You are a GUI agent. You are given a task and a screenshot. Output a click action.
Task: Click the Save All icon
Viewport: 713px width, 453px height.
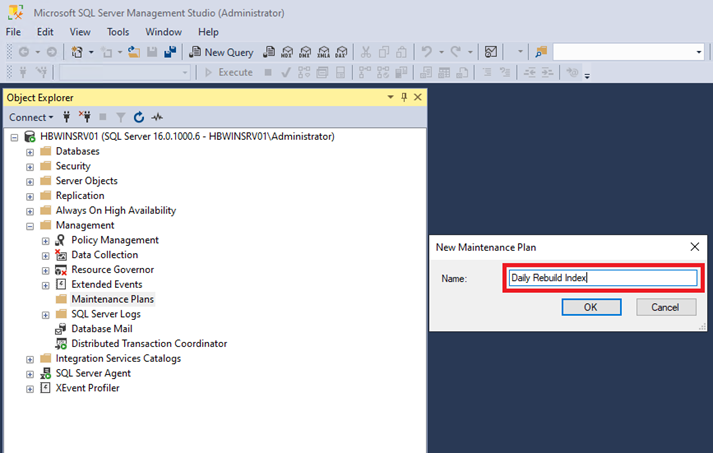click(x=170, y=52)
